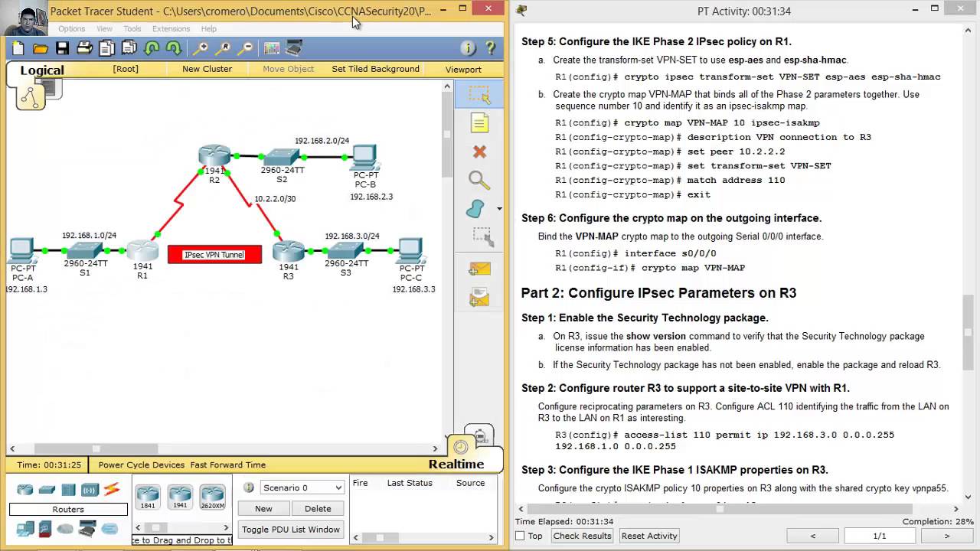
Task: Switch to the Realtime mode tab
Action: tap(456, 465)
